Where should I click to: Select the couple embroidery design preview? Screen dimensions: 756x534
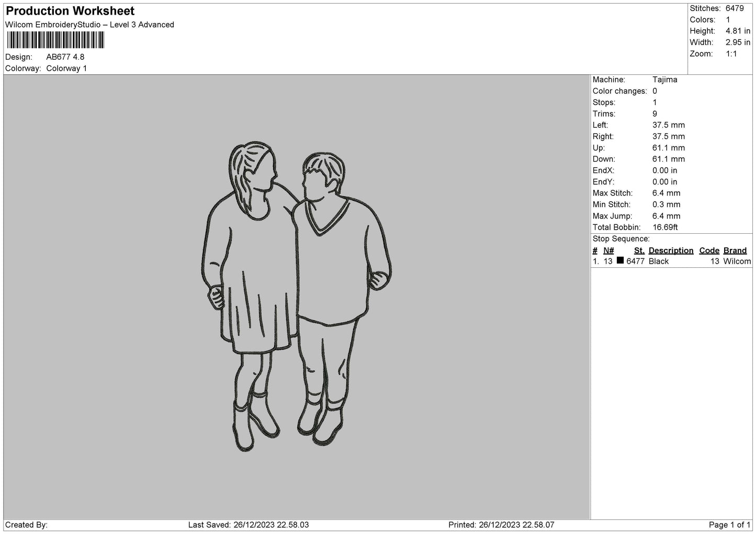coord(297,296)
